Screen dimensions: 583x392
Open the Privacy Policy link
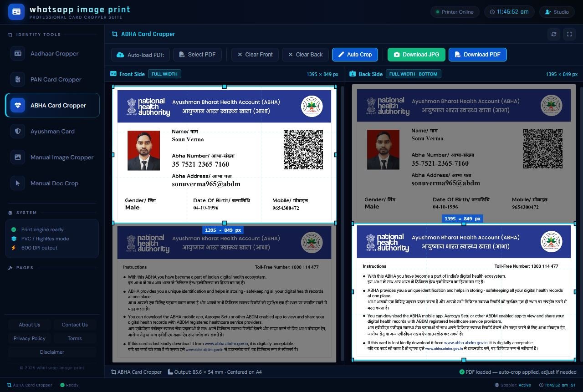pyautogui.click(x=30, y=338)
